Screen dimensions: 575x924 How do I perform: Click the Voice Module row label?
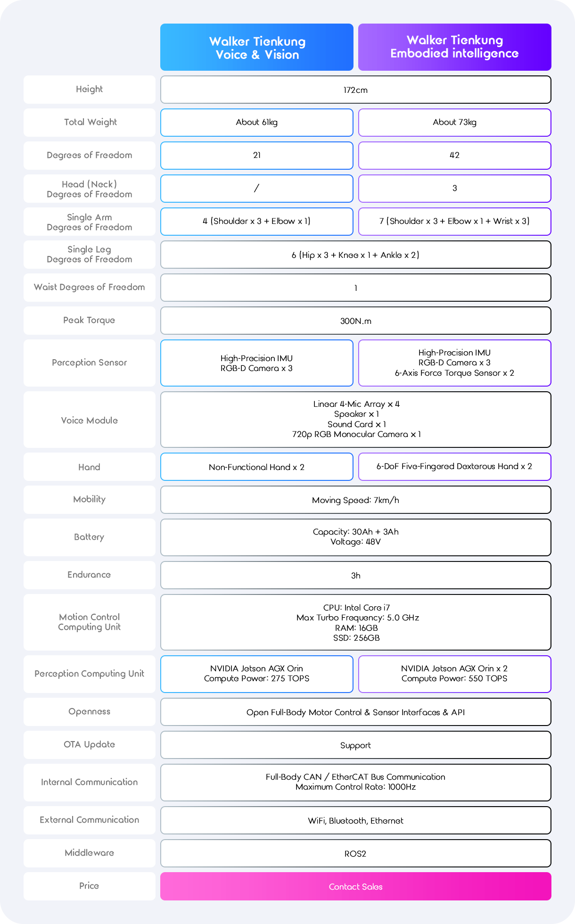click(90, 420)
